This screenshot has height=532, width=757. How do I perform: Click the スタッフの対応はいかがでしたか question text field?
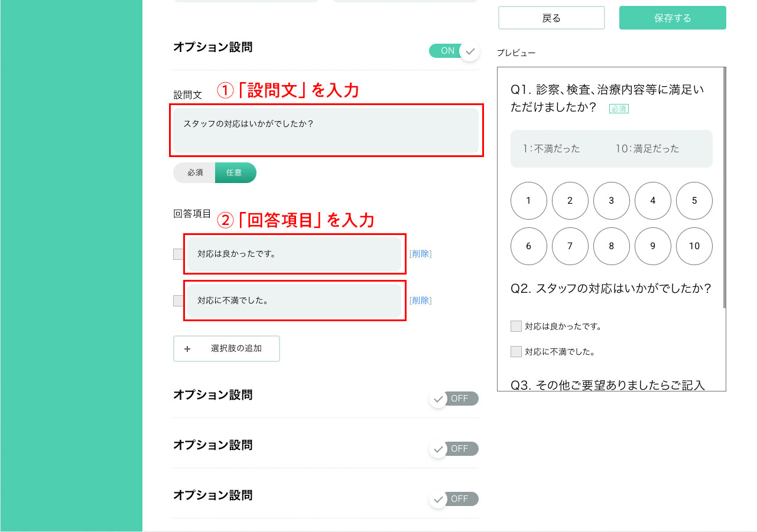[x=326, y=130]
